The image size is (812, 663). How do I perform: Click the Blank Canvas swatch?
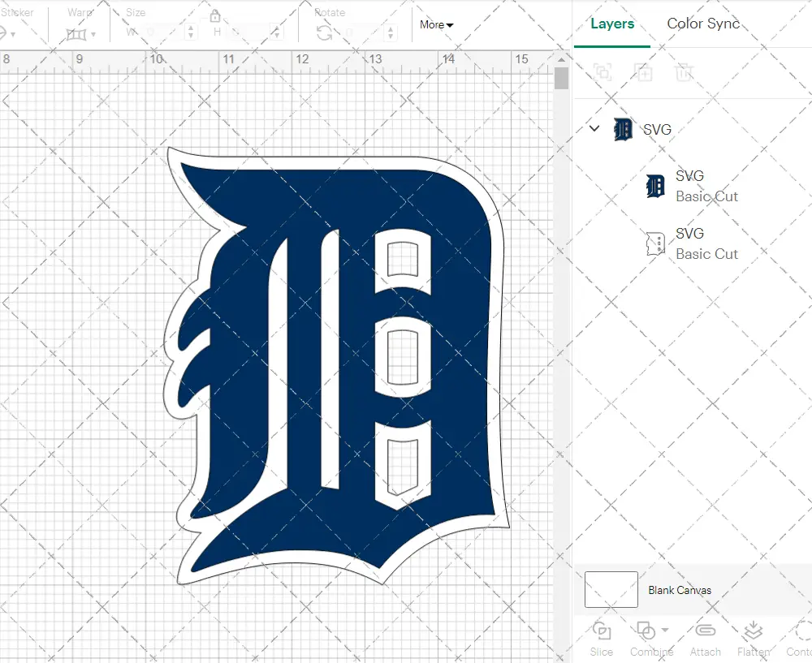(x=611, y=589)
